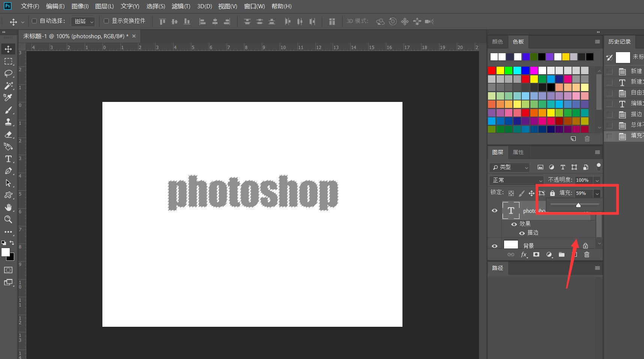Switch to the Color tab

point(497,42)
